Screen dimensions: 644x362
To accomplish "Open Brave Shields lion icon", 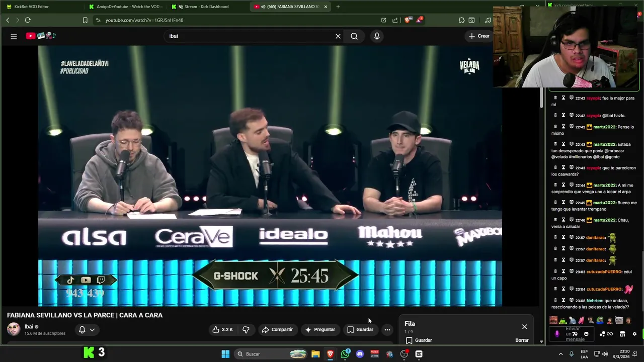I will click(x=407, y=20).
